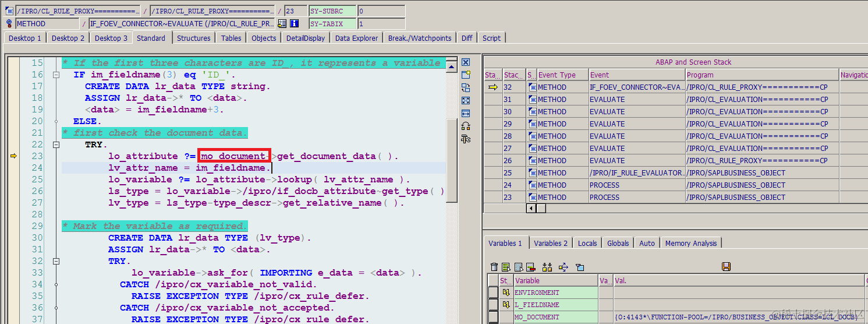
Task: Select the ENVIRONMENT row selector box
Action: click(493, 293)
